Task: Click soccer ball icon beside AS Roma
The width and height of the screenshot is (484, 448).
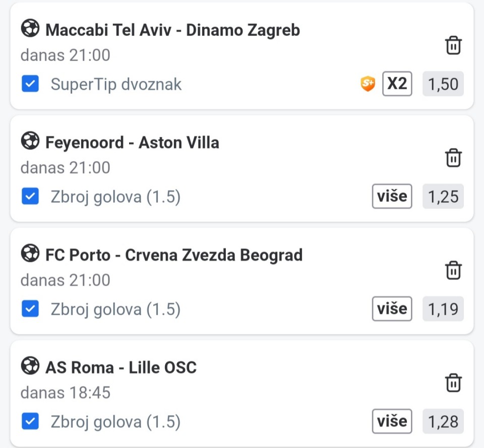Action: [30, 366]
